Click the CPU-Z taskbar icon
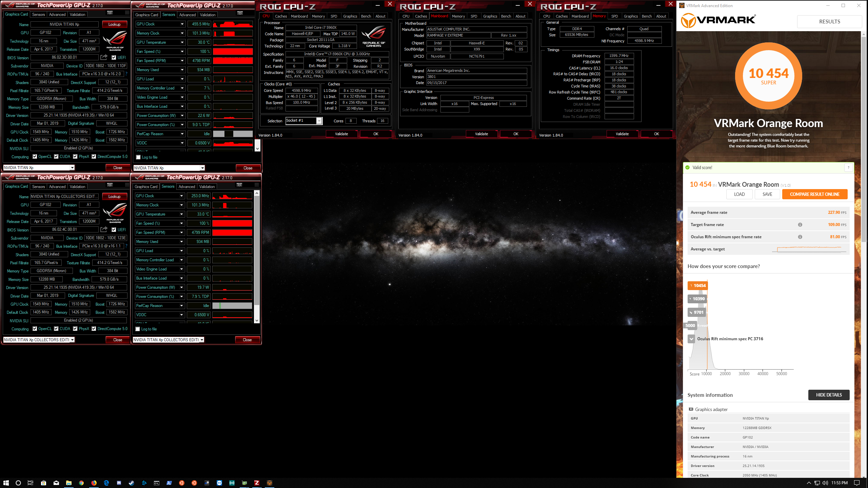The image size is (868, 488). (257, 483)
